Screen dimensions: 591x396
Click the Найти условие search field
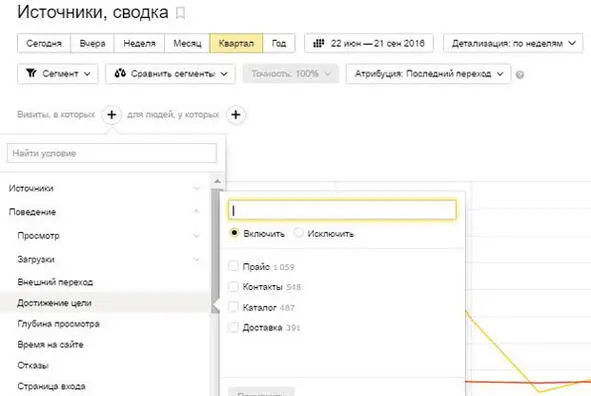coord(112,153)
